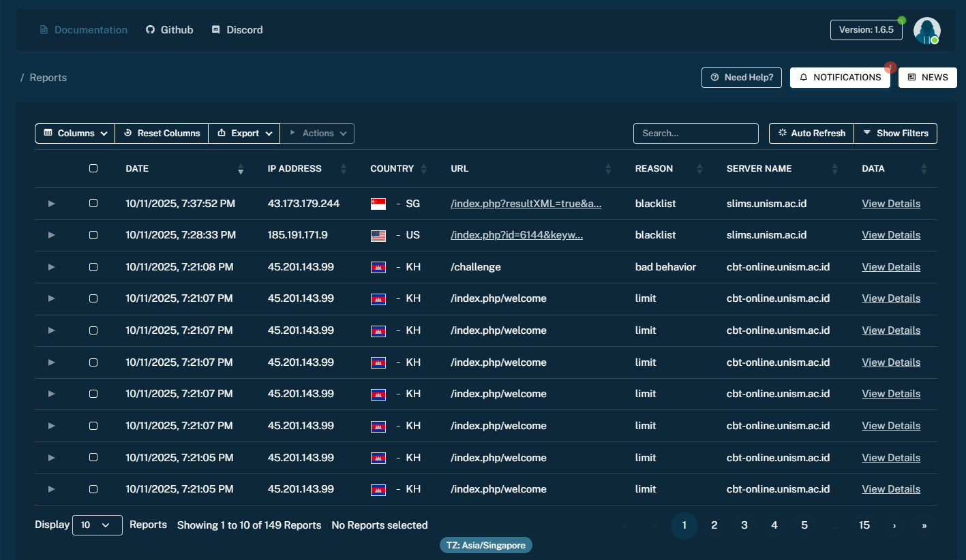Click the user avatar icon
Image resolution: width=966 pixels, height=560 pixels.
click(926, 31)
